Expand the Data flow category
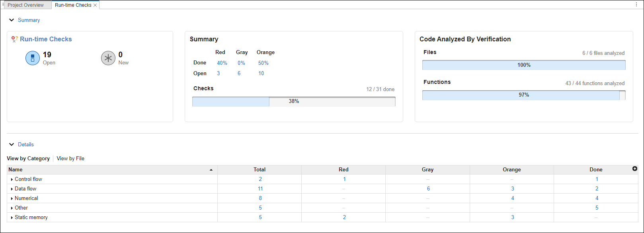The image size is (644, 233). [x=12, y=189]
